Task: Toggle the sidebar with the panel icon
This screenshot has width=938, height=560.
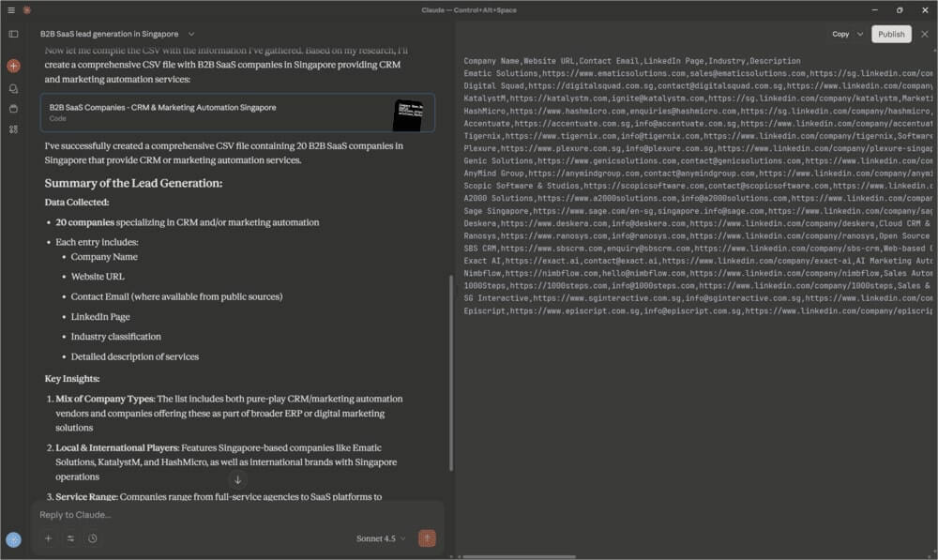Action: [11, 34]
